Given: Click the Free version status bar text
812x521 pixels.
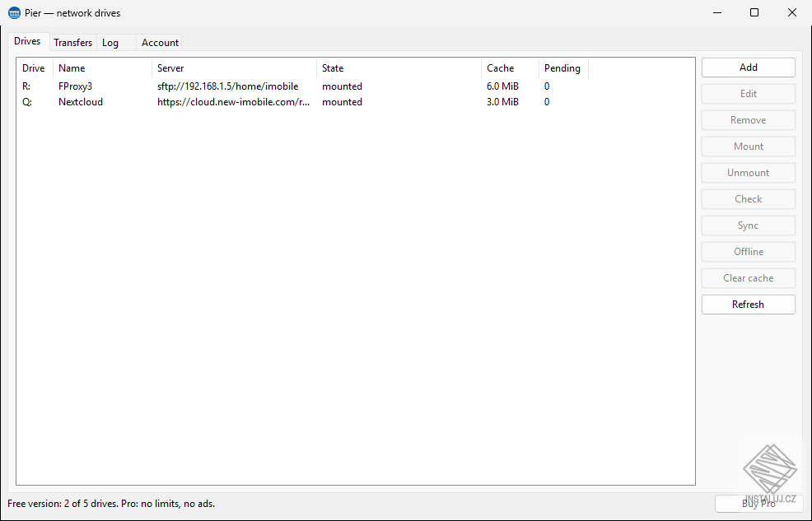Looking at the screenshot, I should tap(111, 504).
